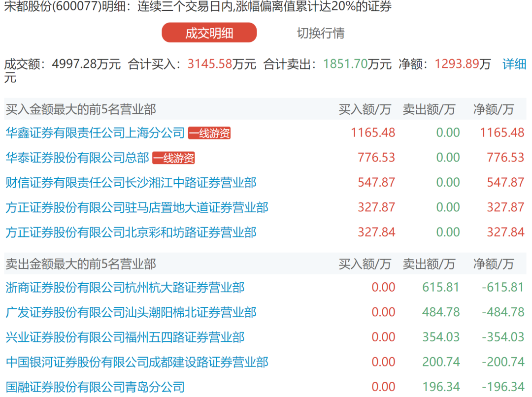Open 方正证券北京彩和坊路证券营业部 link

131,232
